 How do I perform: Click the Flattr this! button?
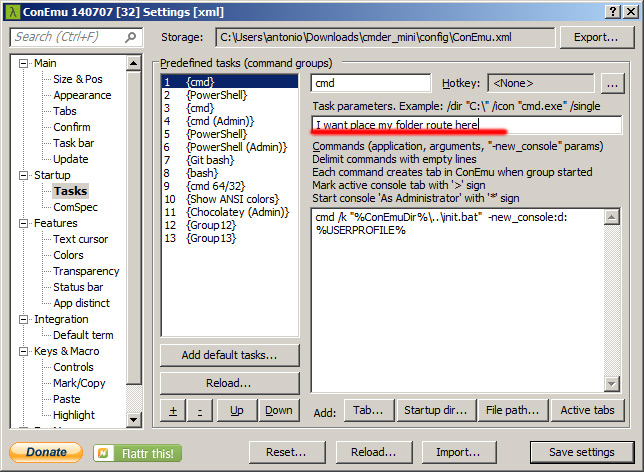pos(138,453)
